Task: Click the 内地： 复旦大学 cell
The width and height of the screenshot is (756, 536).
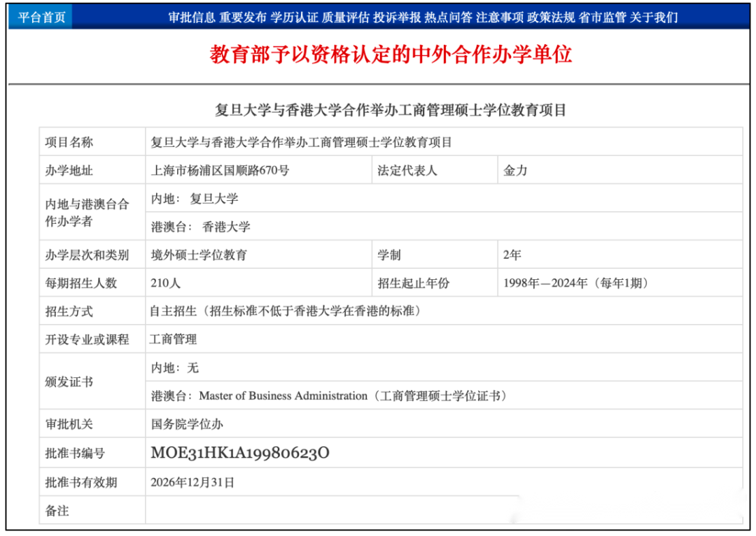Action: pos(444,198)
